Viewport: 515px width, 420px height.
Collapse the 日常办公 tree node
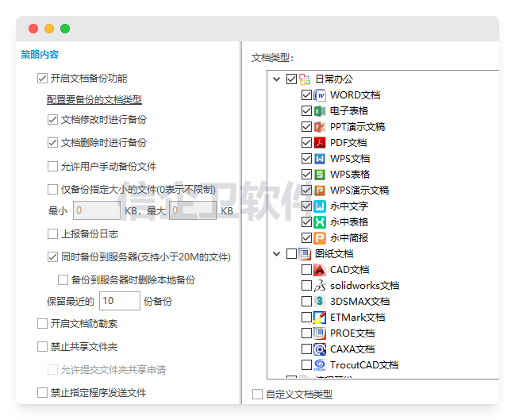pyautogui.click(x=276, y=79)
